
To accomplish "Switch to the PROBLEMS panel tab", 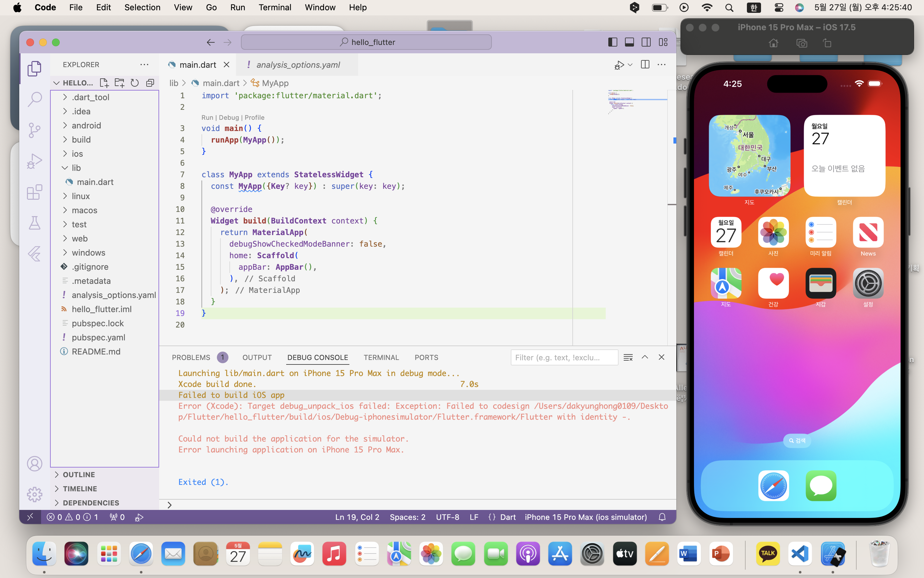I will [x=200, y=357].
